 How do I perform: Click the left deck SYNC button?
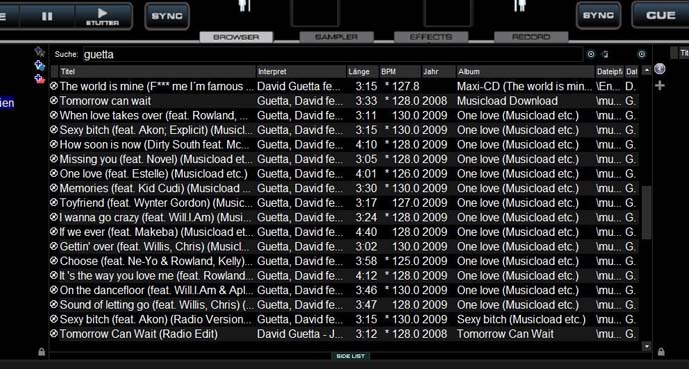tap(167, 16)
